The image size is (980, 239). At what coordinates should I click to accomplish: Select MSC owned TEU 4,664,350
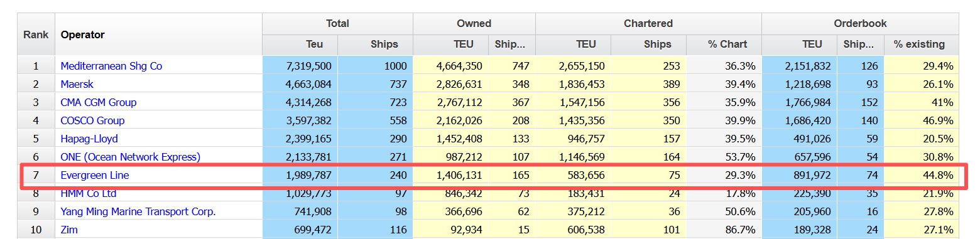[x=450, y=66]
